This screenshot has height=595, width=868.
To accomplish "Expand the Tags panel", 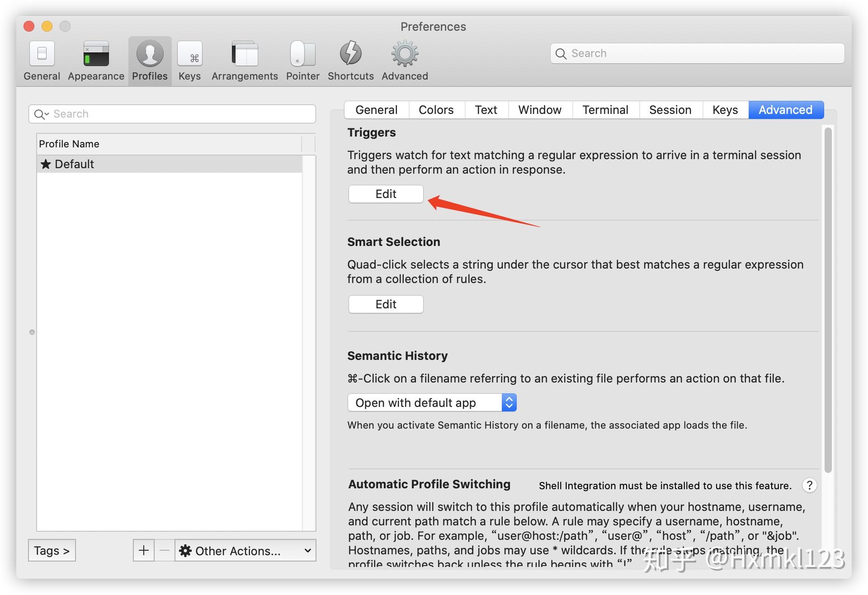I will pyautogui.click(x=52, y=550).
